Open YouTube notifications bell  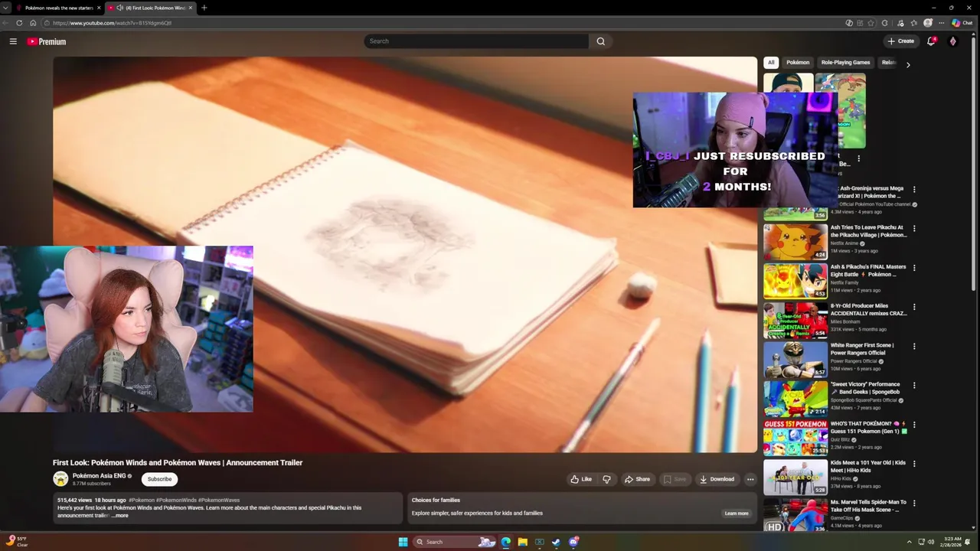click(931, 41)
